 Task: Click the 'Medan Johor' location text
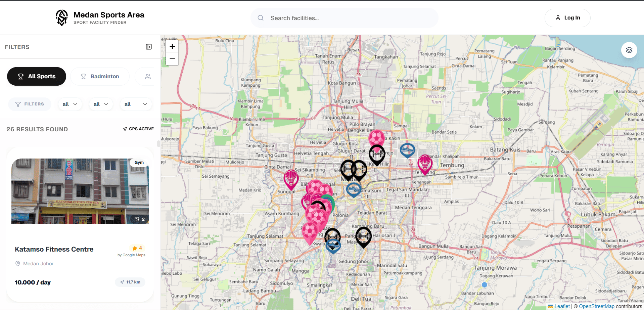(38, 264)
